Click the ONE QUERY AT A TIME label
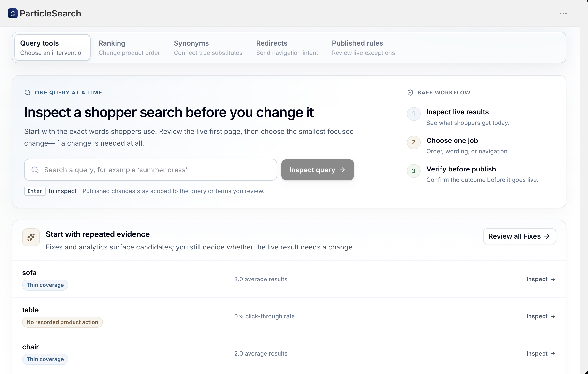The width and height of the screenshot is (588, 374). pyautogui.click(x=68, y=93)
